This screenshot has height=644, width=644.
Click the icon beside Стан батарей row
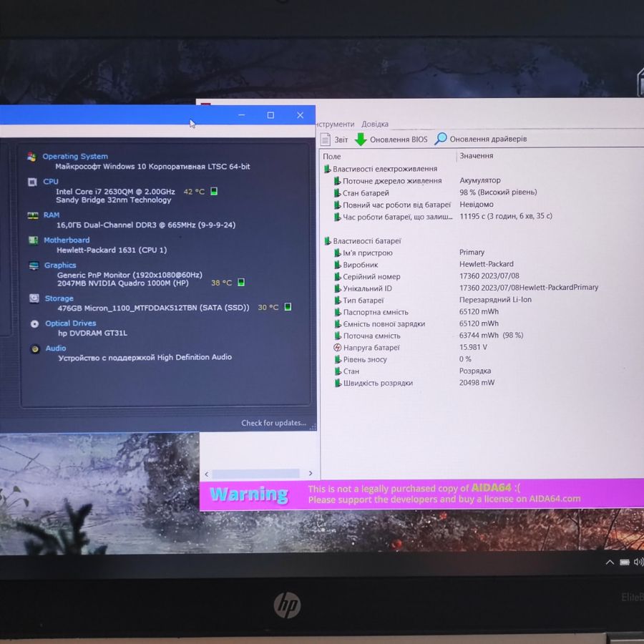tap(337, 193)
